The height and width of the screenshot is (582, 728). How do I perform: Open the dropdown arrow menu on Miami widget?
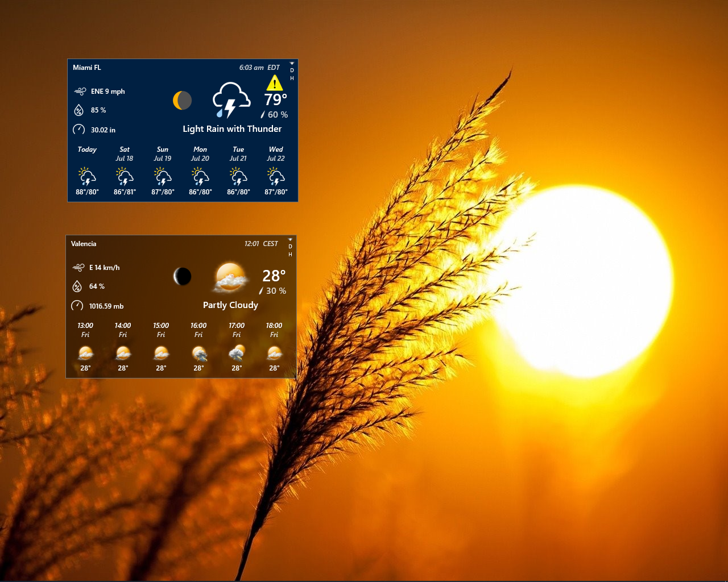(292, 63)
